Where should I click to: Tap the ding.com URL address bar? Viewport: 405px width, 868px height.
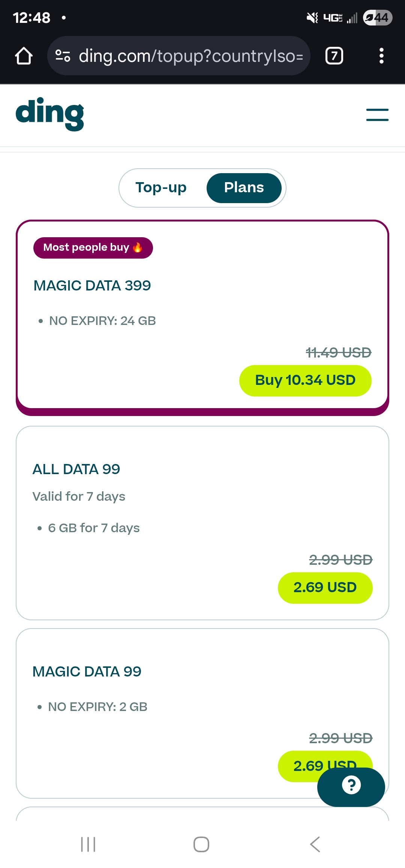(x=190, y=56)
